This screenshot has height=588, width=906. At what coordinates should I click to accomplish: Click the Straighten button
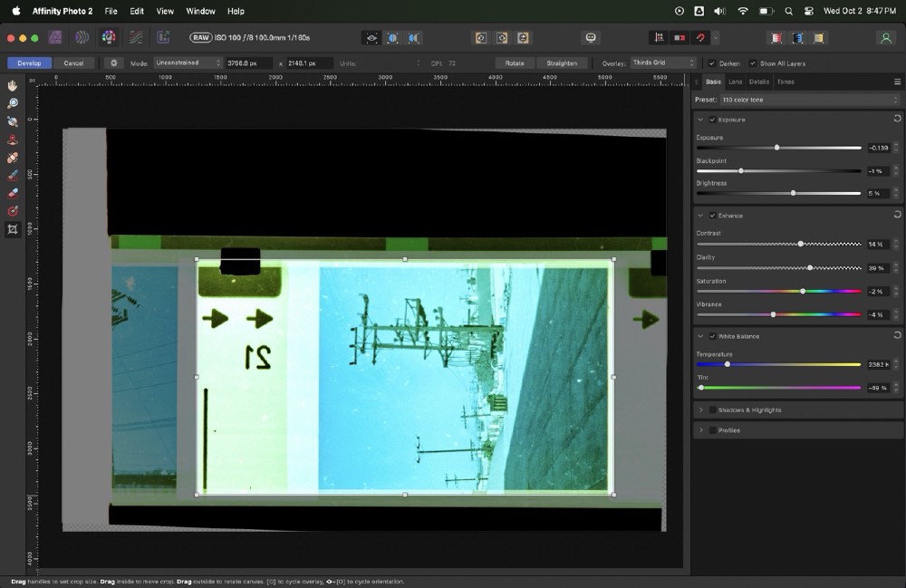(562, 63)
